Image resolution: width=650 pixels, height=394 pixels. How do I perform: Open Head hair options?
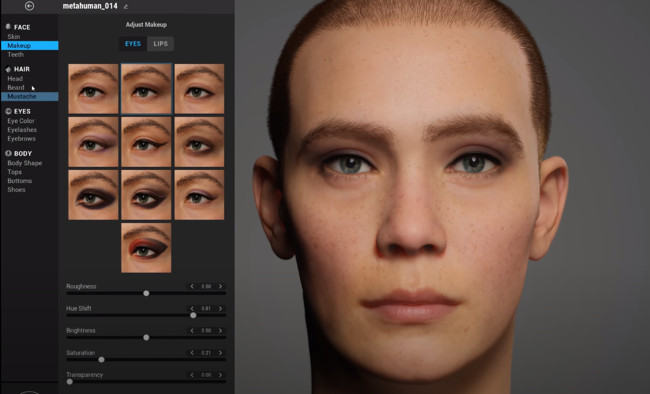[15, 78]
